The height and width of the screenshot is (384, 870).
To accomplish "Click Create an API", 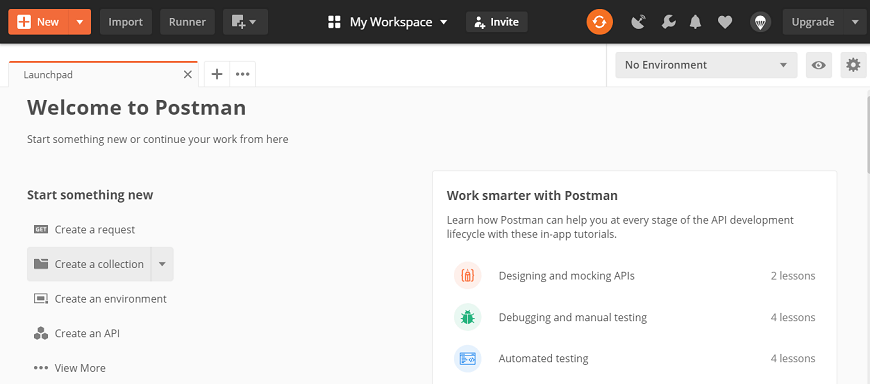I will (87, 334).
